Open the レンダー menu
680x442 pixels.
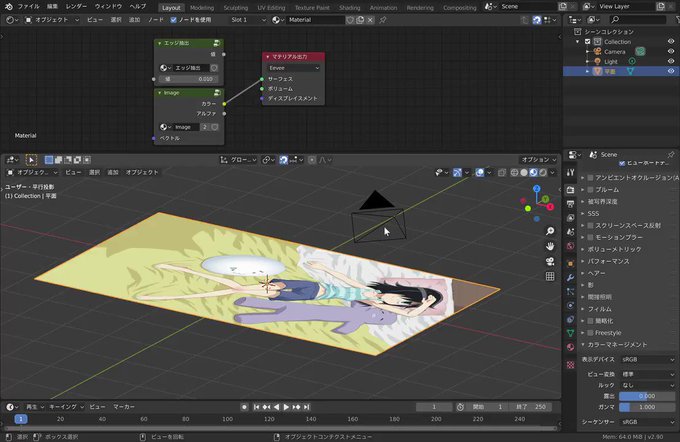[76, 7]
